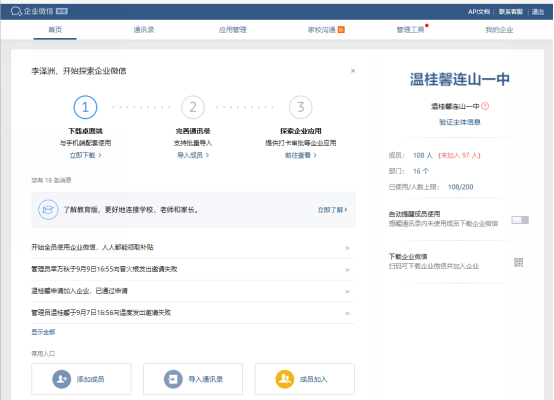
Task: Open the API文档 link
Action: pyautogui.click(x=479, y=12)
